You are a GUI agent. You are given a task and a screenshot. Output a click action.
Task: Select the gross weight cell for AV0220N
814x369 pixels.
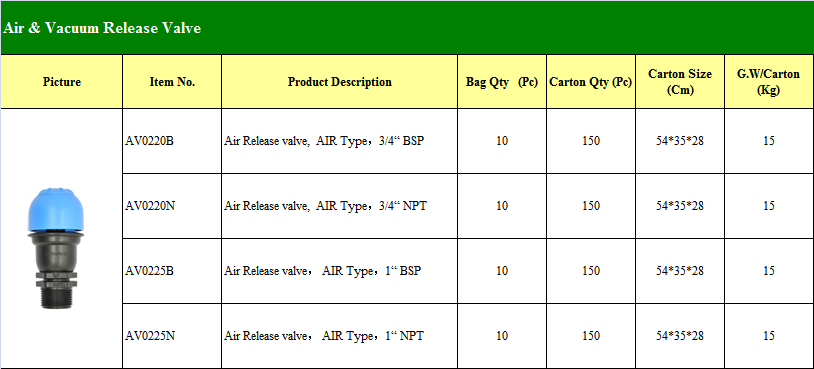click(x=769, y=206)
